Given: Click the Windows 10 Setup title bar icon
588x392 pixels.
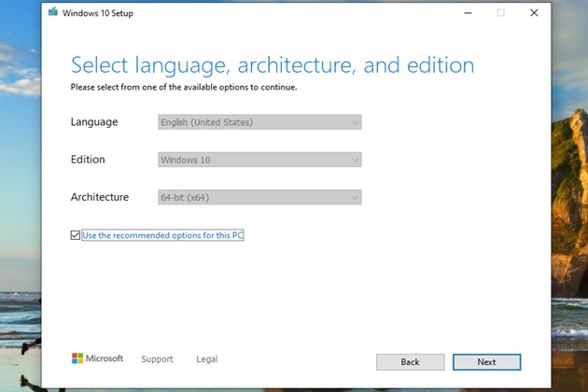Looking at the screenshot, I should pos(53,13).
